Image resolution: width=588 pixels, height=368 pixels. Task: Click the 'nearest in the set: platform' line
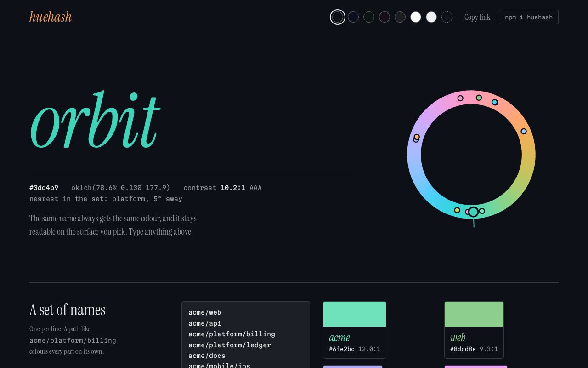coord(106,199)
